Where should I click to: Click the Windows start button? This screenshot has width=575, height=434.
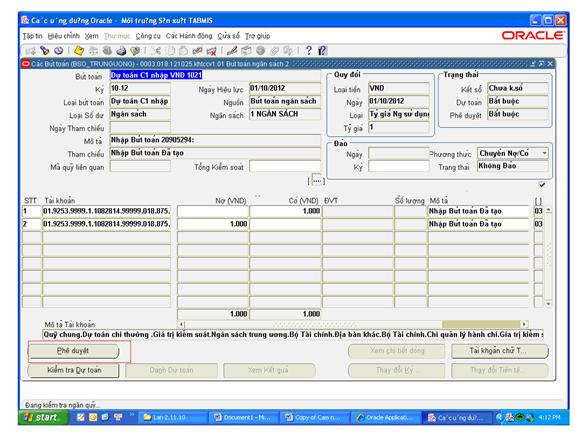tap(43, 417)
